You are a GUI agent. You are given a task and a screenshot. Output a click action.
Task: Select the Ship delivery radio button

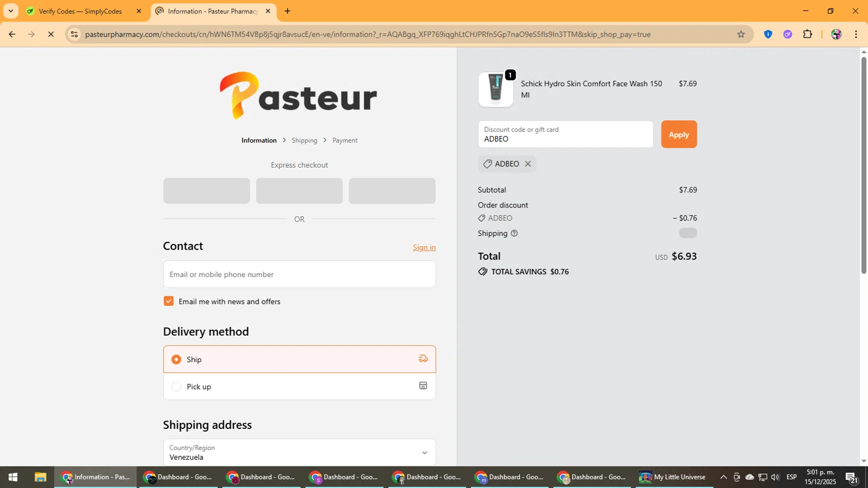(x=176, y=360)
